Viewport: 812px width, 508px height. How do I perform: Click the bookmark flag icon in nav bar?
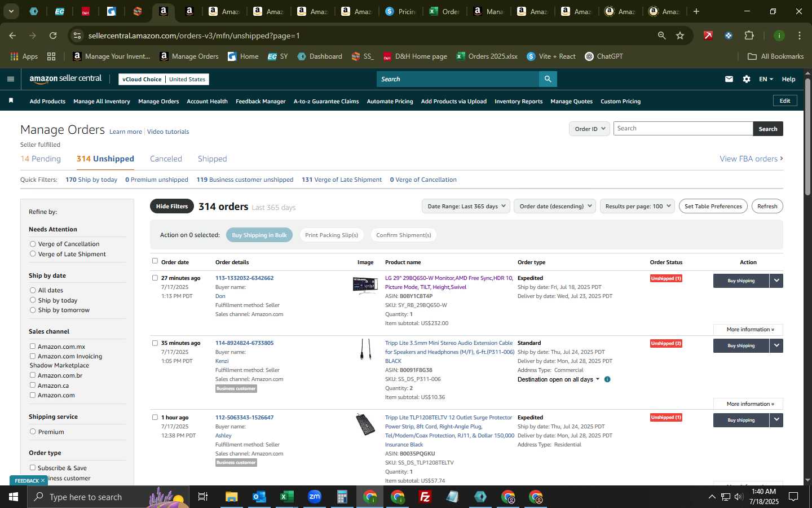point(11,101)
